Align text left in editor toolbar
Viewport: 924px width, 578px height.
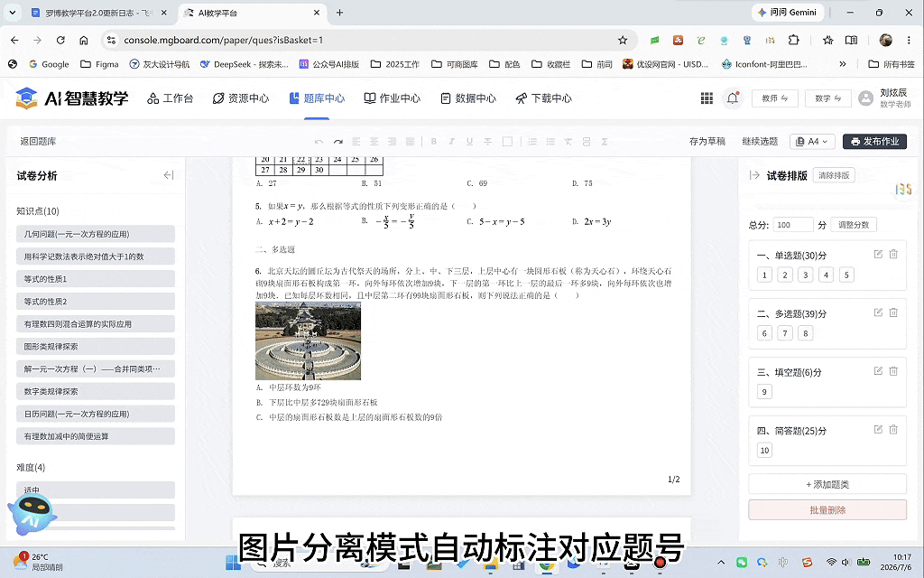356,142
